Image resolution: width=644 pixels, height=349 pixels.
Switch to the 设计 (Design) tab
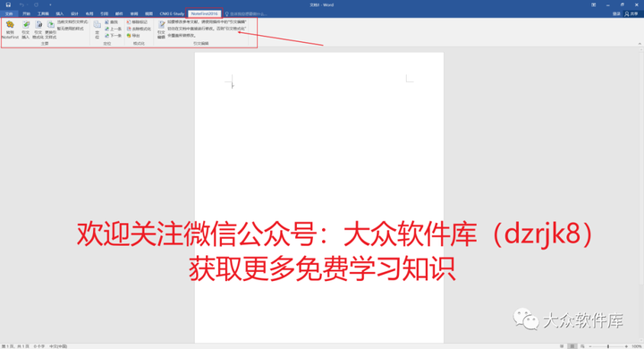tap(75, 13)
